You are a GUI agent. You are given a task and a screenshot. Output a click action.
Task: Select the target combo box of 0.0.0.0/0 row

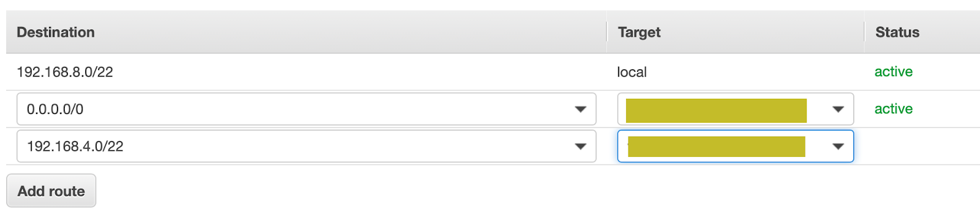coord(736,109)
